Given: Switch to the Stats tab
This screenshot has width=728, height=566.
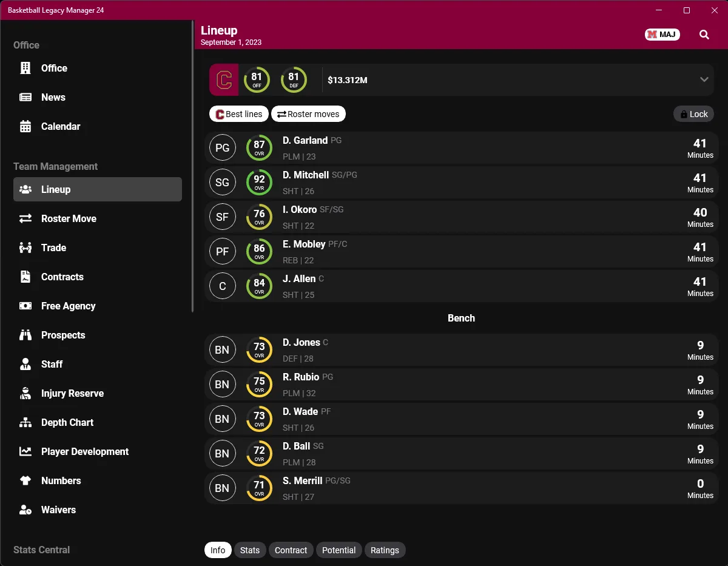Looking at the screenshot, I should coord(250,550).
